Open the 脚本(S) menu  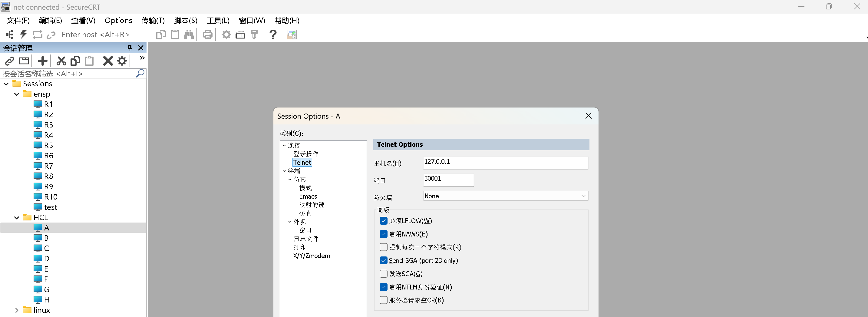coord(186,21)
